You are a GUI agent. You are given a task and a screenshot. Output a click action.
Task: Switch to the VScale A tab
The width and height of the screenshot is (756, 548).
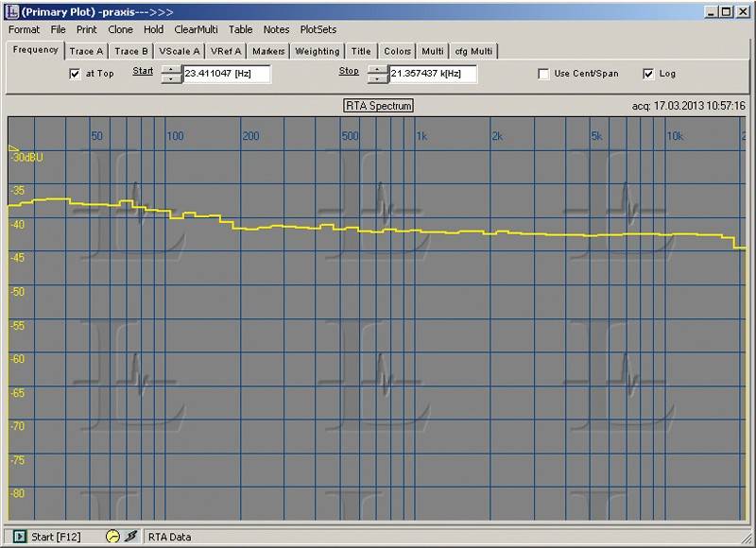[180, 51]
